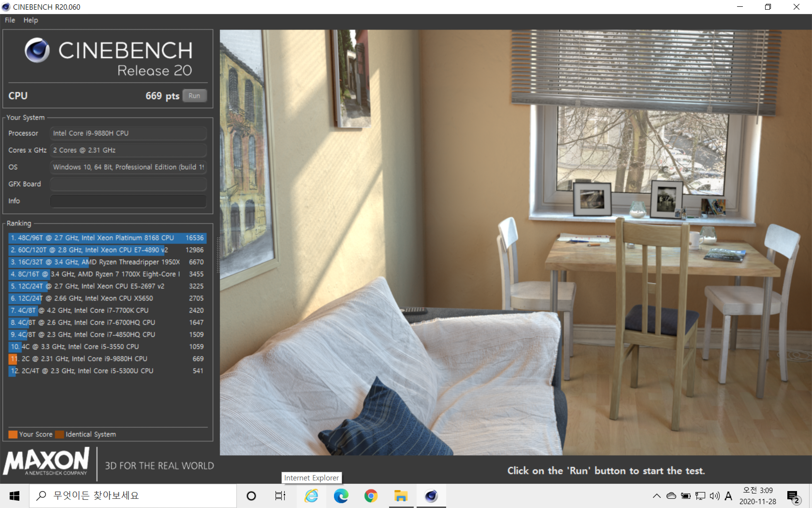Viewport: 812px width, 508px height.
Task: Open File Explorer from the taskbar
Action: pyautogui.click(x=401, y=496)
